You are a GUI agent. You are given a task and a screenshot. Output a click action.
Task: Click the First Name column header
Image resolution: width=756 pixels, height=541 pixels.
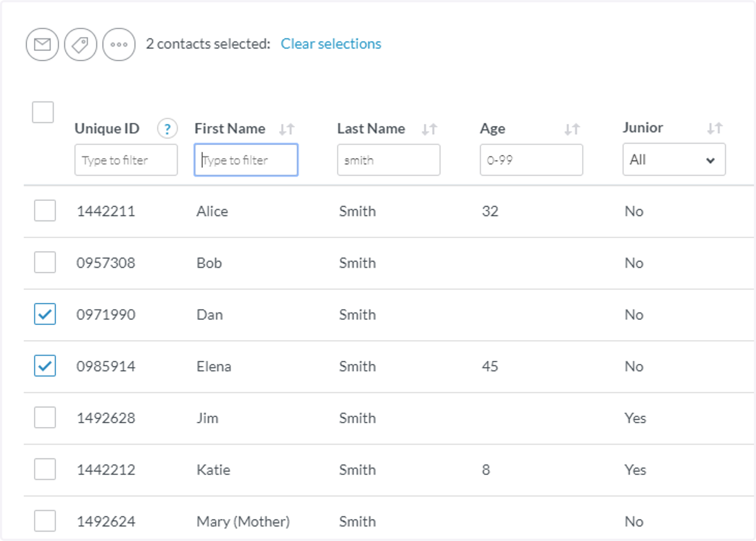click(230, 129)
